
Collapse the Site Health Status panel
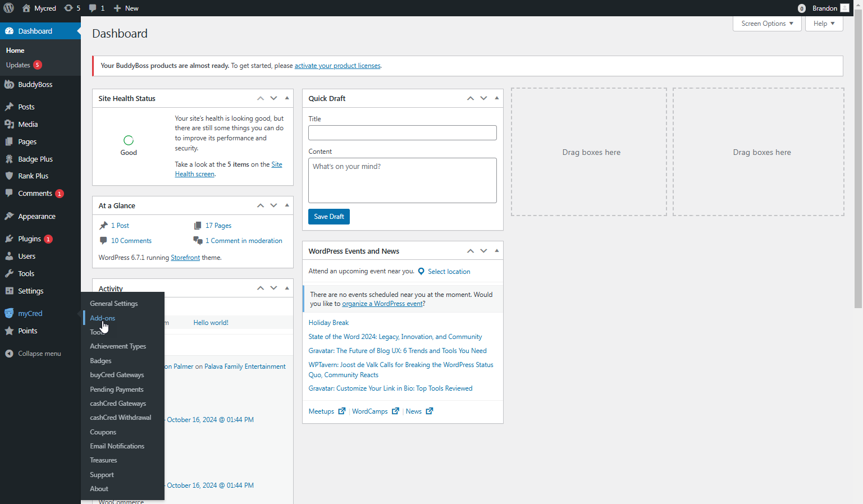tap(287, 98)
